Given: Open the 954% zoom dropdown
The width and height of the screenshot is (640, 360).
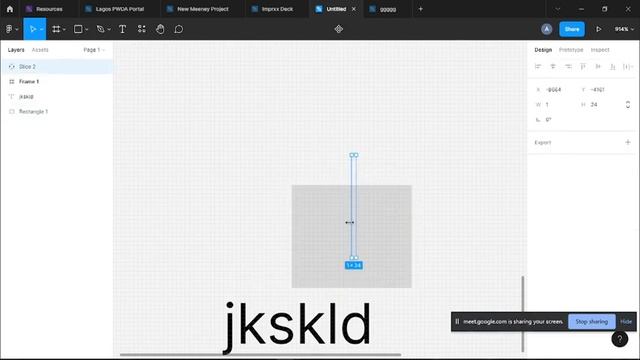Looking at the screenshot, I should click(x=624, y=29).
